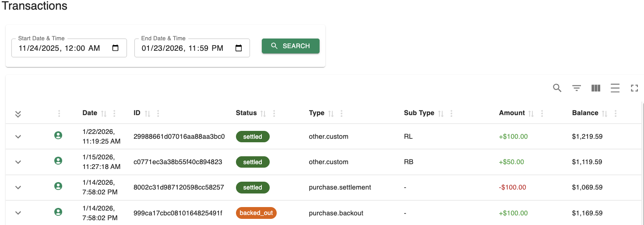Sort table by Balance column
Screen dimensions: 644x225
pos(605,113)
